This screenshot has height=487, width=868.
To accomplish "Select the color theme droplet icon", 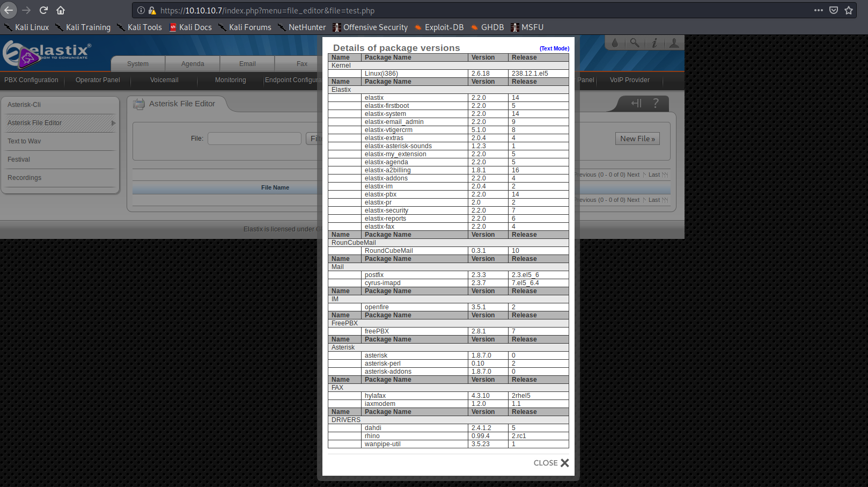I will coord(615,42).
